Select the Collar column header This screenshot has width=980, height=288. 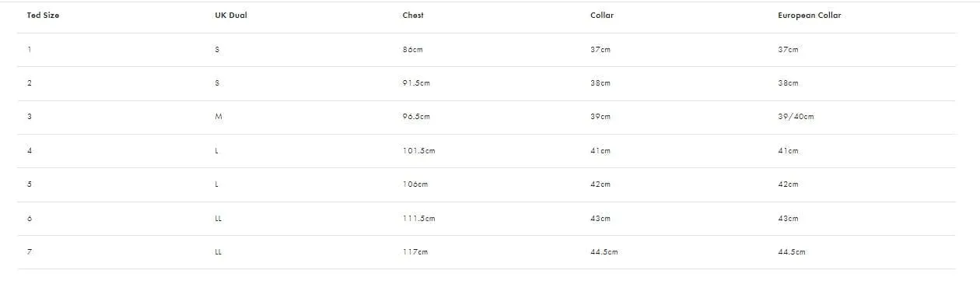602,16
